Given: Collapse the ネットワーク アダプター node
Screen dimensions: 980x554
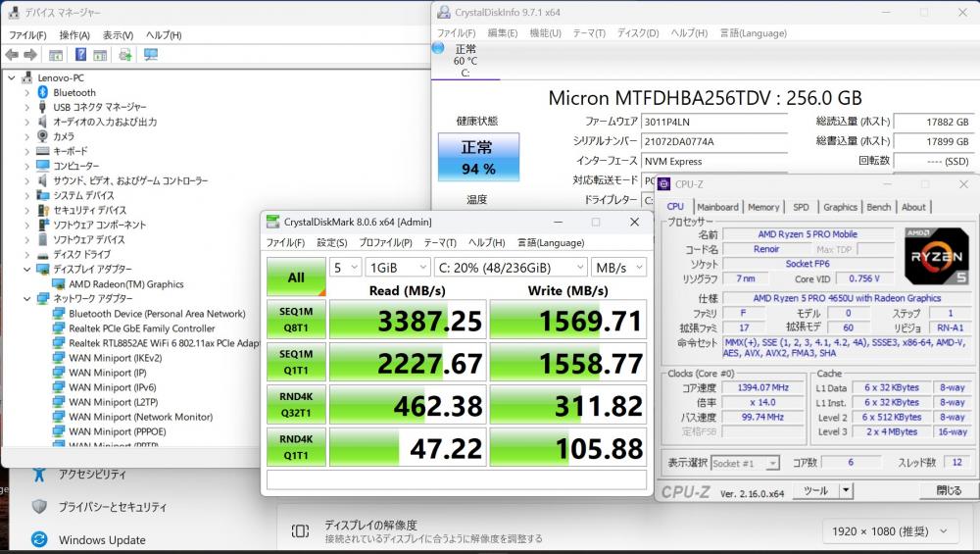Looking at the screenshot, I should click(x=26, y=299).
